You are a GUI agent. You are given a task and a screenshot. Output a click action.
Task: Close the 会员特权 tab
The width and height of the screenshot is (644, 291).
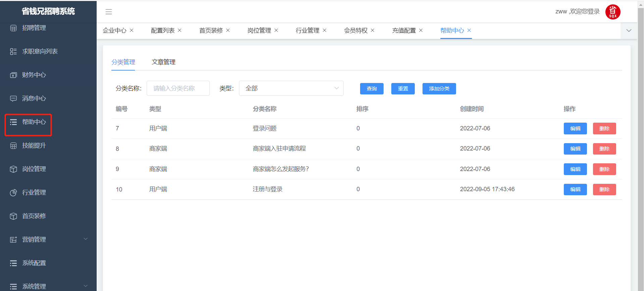click(373, 30)
